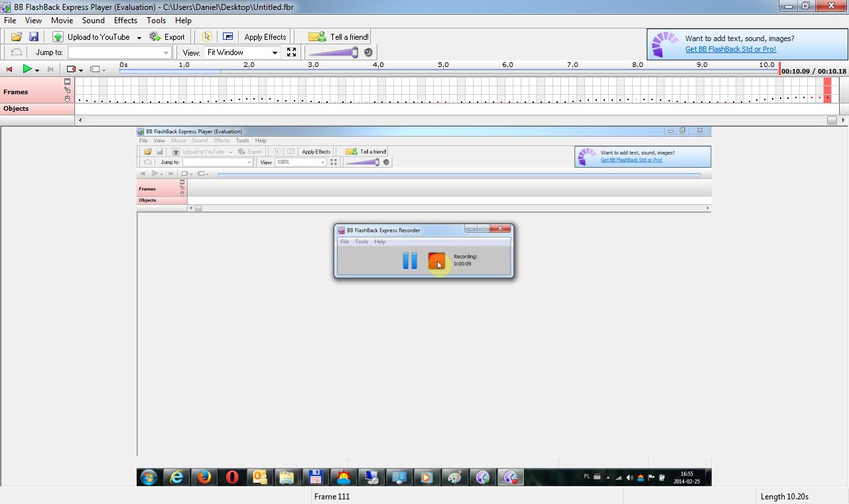Click the orange stop button in the recorded Recorder window
The image size is (849, 504).
click(436, 261)
